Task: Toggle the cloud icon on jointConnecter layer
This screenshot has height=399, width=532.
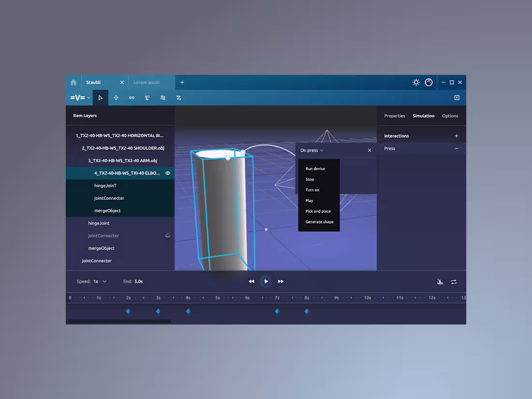Action: (167, 236)
